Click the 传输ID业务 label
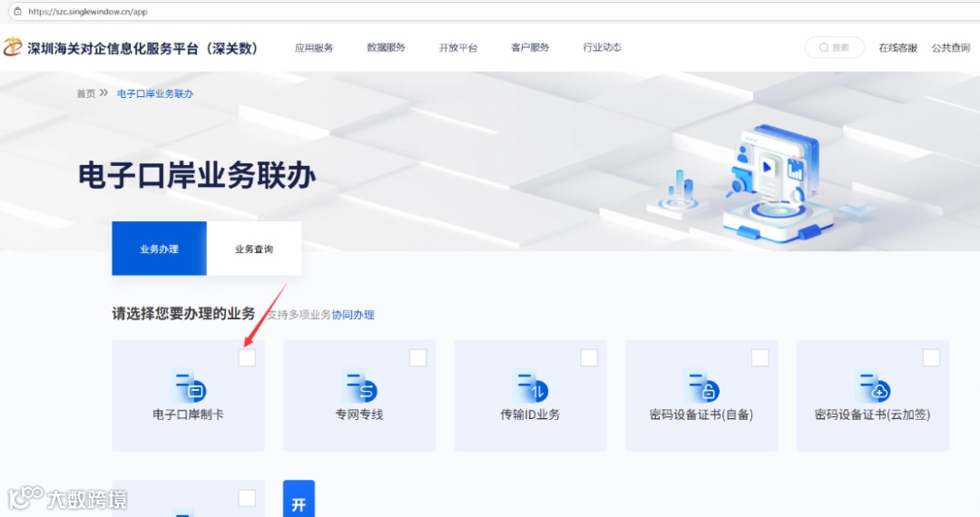This screenshot has height=517, width=980. point(530,415)
